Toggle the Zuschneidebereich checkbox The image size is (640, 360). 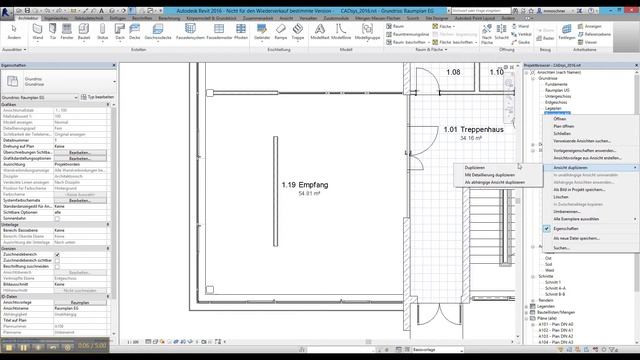point(57,254)
